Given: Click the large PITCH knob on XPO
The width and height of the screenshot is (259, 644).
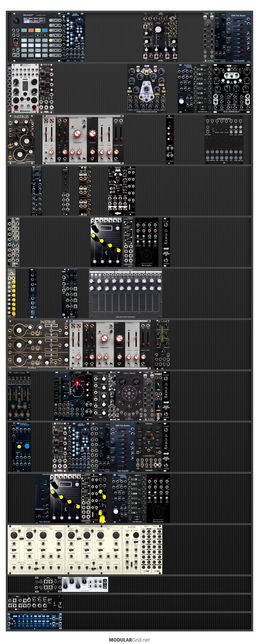Looking at the screenshot, I should click(158, 30).
